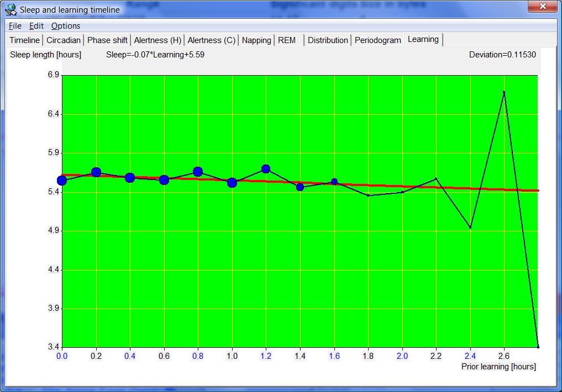Go to the Napping tab
The image size is (562, 392).
pyautogui.click(x=256, y=40)
